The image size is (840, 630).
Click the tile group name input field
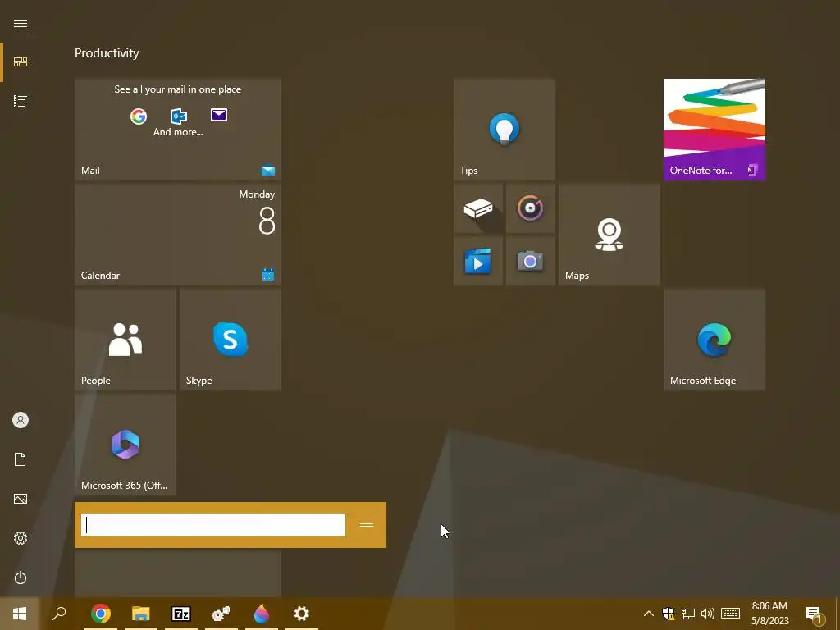point(213,525)
